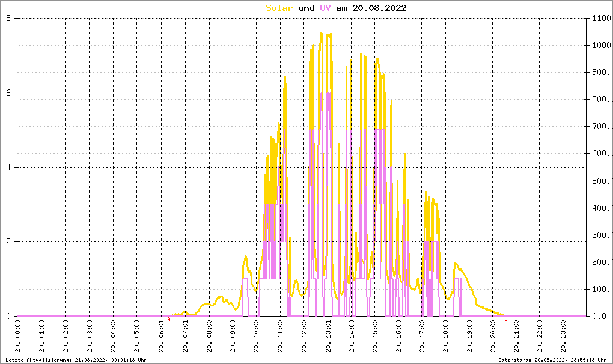The width and height of the screenshot is (613, 364).
Task: Click the time label '20. 13:01'
Action: click(328, 336)
